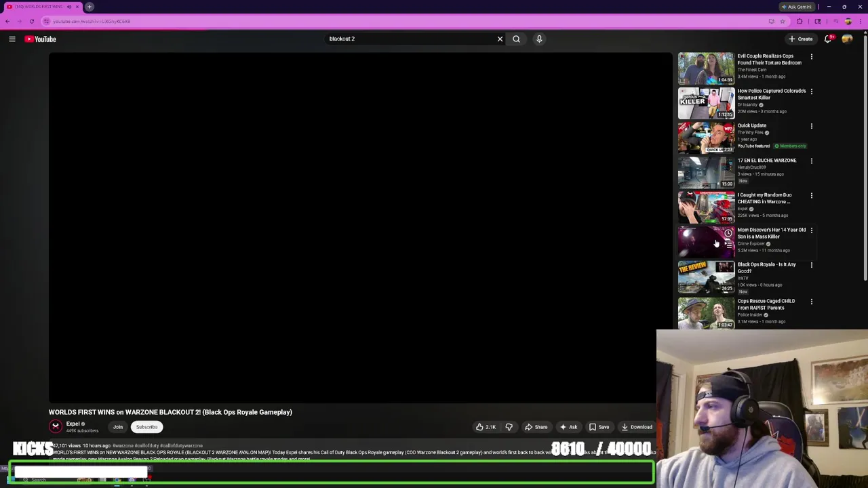This screenshot has width=868, height=488.
Task: Click the #callofduty hashtag in the description
Action: tap(145, 446)
